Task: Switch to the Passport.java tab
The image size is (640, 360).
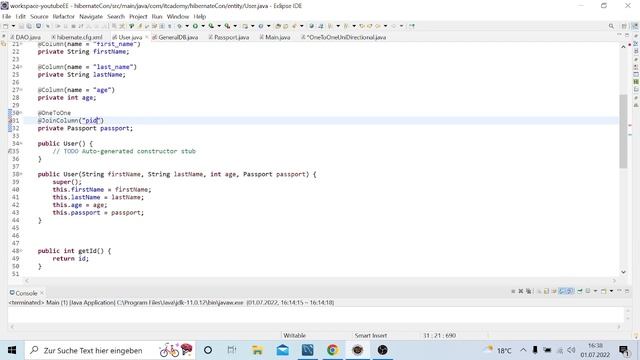Action: (x=229, y=37)
